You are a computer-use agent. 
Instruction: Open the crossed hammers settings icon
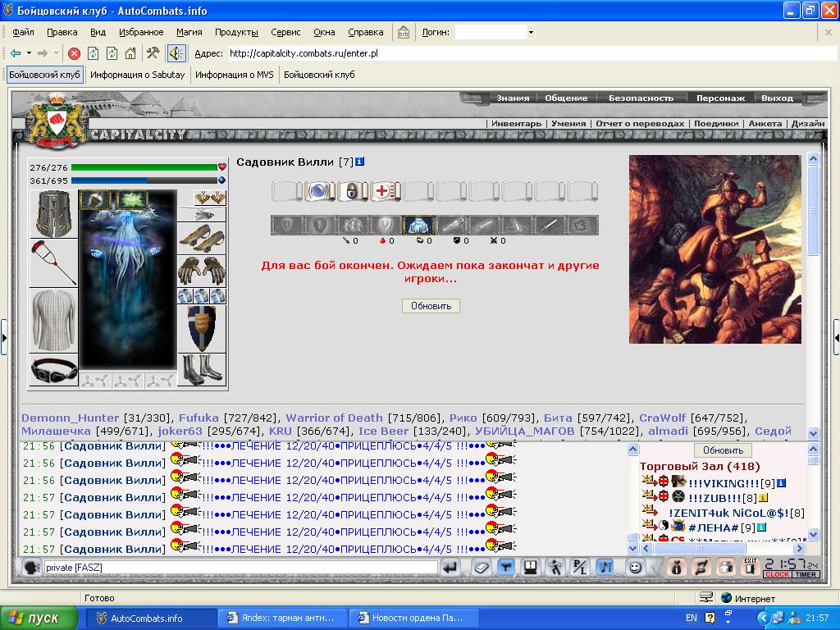tap(153, 53)
